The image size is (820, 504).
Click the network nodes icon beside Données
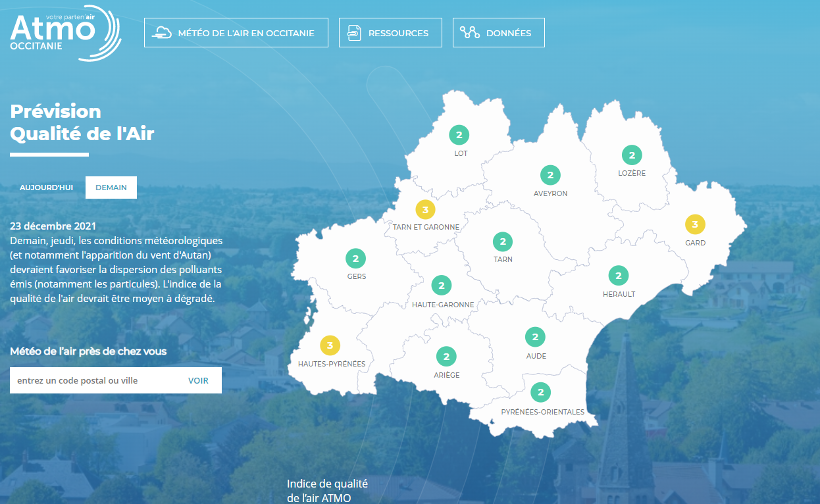469,33
